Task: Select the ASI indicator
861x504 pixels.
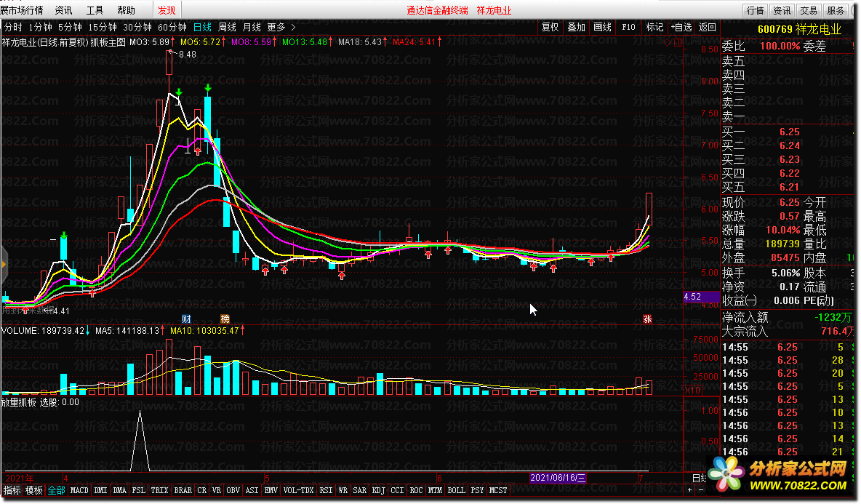Action: (252, 490)
